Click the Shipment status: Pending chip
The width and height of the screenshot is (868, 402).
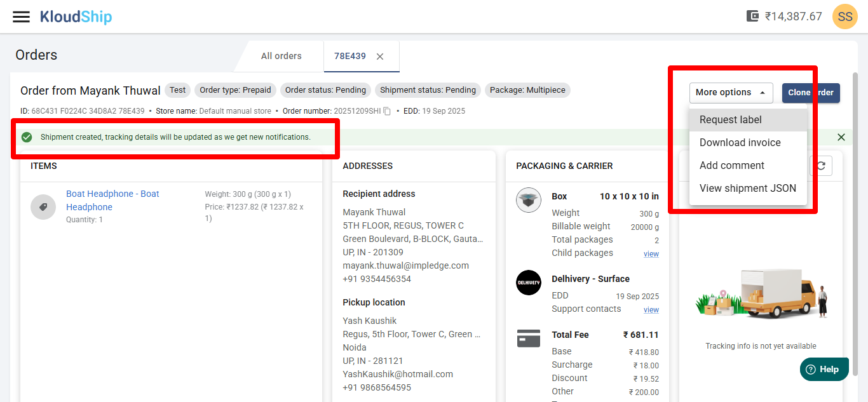(428, 90)
